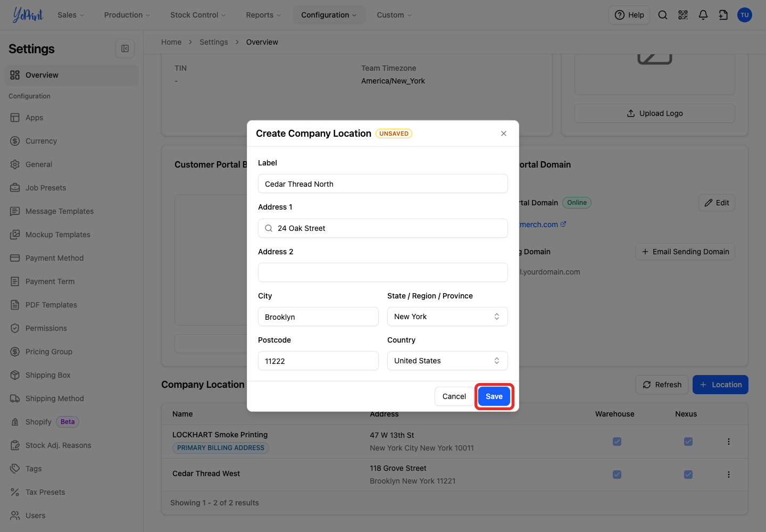766x532 pixels.
Task: Select Overview in Settings sidebar
Action: [x=71, y=75]
